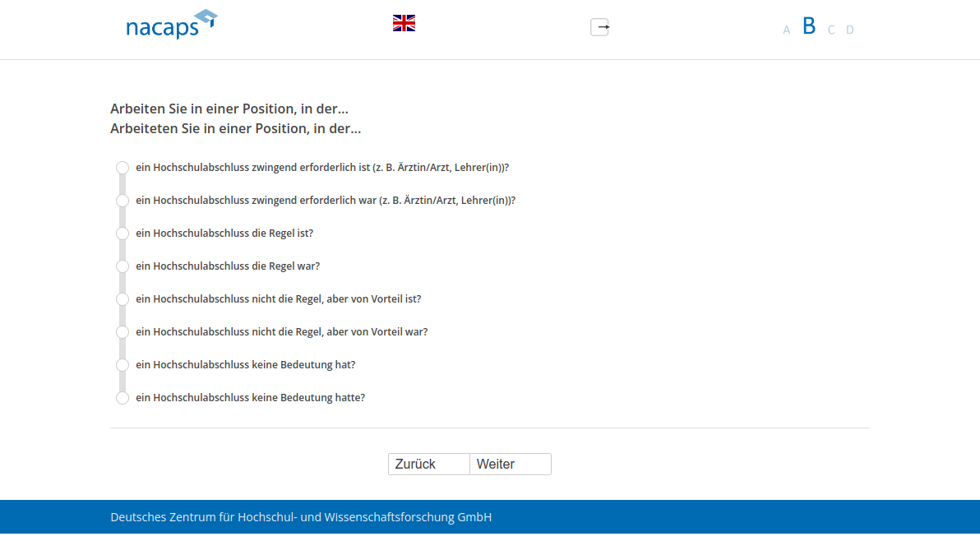
Task: Pick 'nicht die Regel, aber von Vorteil war'
Action: coord(122,332)
